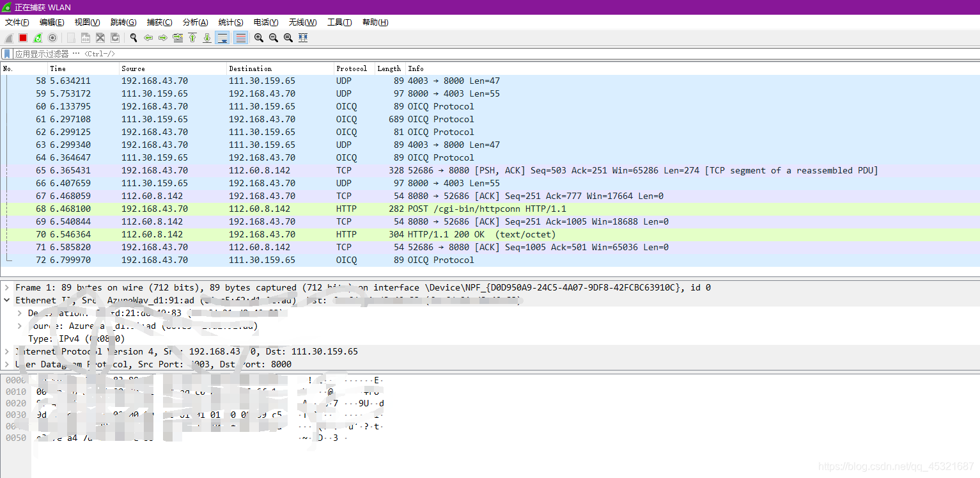The image size is (980, 478).
Task: Open the 捕获(C) menu
Action: tap(159, 22)
